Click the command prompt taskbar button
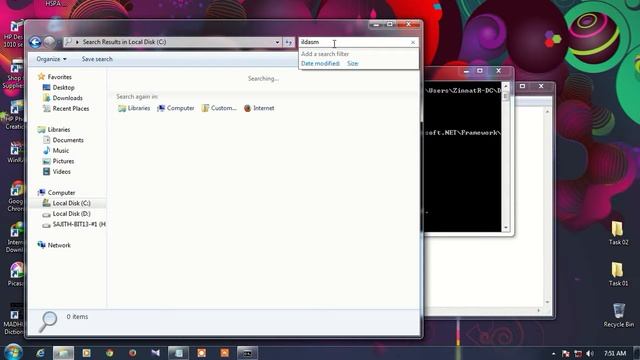The height and width of the screenshot is (360, 640). (247, 353)
